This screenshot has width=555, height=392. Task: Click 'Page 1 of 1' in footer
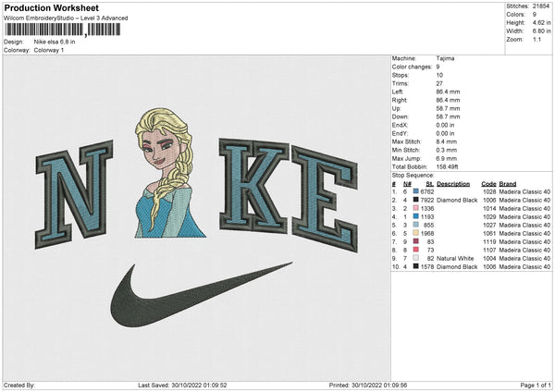(x=536, y=385)
